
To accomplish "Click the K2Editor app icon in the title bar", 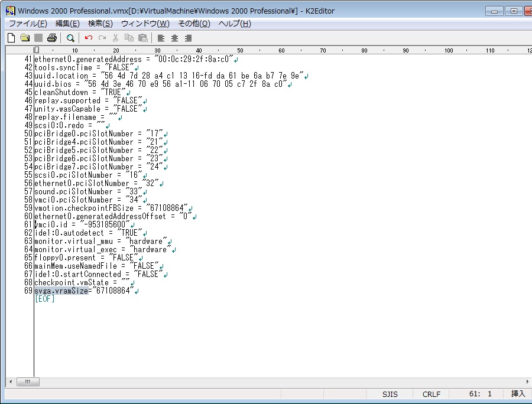I will pyautogui.click(x=10, y=11).
